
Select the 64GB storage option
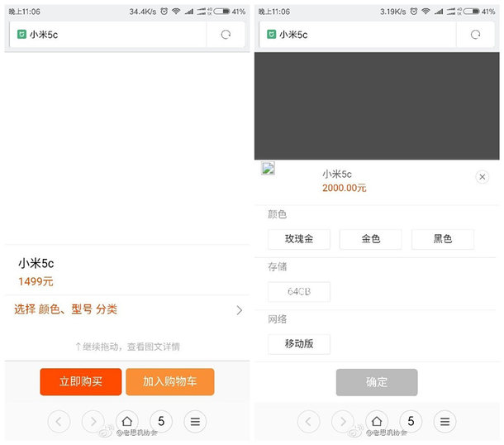point(299,291)
